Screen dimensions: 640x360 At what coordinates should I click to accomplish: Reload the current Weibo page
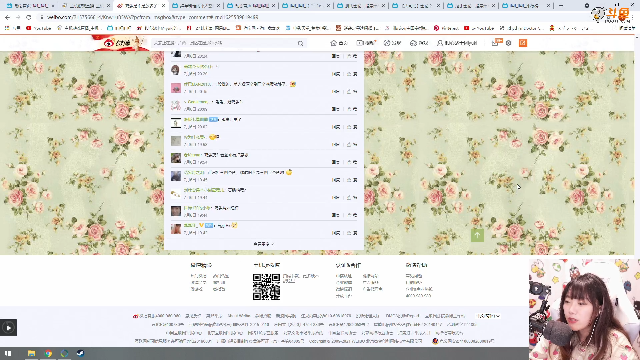(x=28, y=17)
